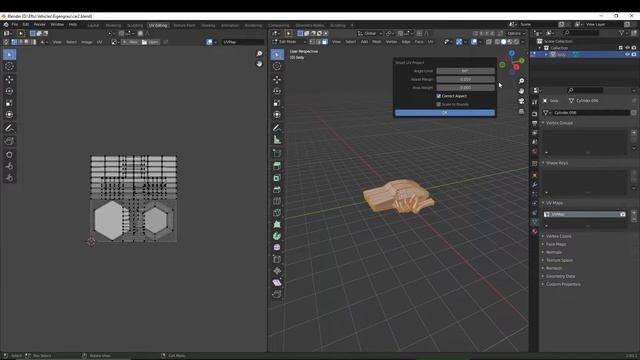
Task: Open the File menu
Action: (x=15, y=24)
